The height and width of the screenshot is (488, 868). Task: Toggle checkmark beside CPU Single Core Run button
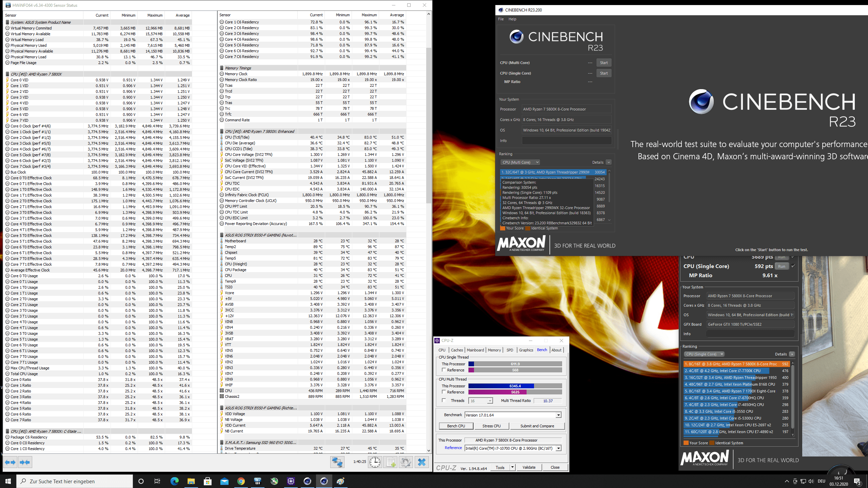point(793,266)
